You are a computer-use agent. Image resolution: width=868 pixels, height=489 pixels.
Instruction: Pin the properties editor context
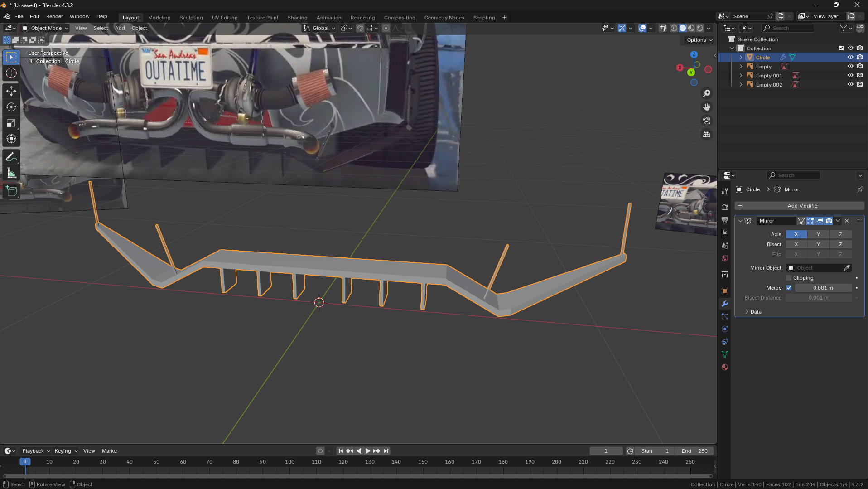click(x=860, y=189)
